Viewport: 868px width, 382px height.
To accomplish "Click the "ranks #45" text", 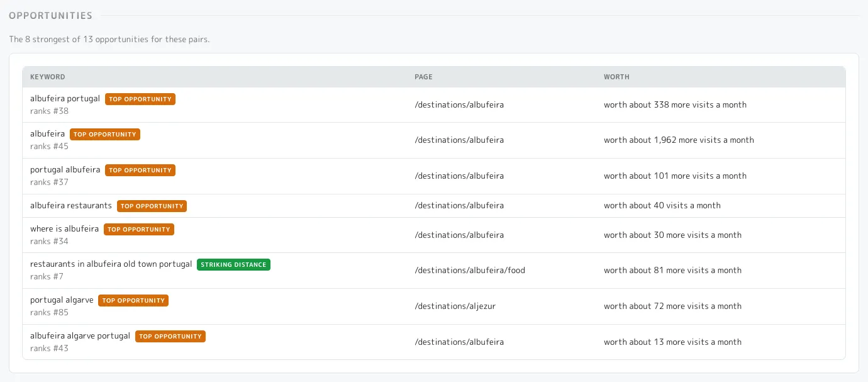I will [49, 147].
